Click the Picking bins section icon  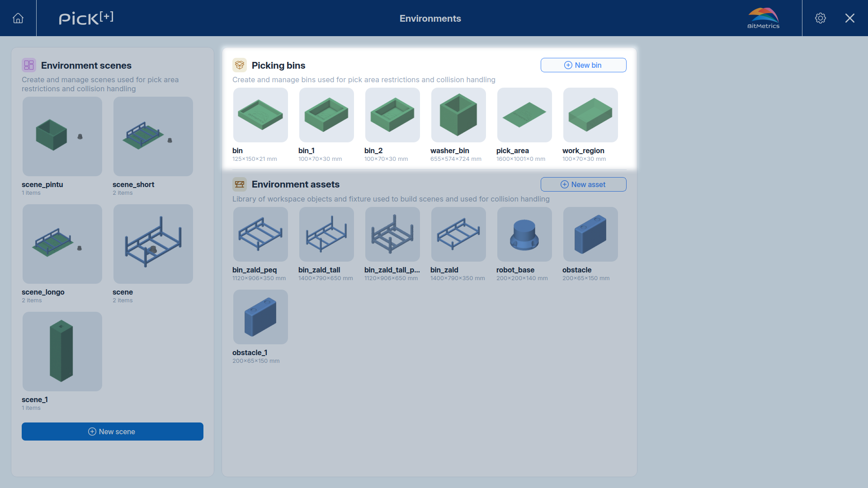pyautogui.click(x=240, y=65)
